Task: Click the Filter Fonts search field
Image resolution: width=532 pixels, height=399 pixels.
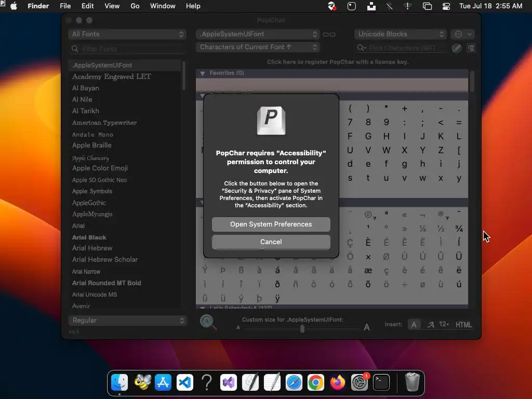Action: coord(128,49)
